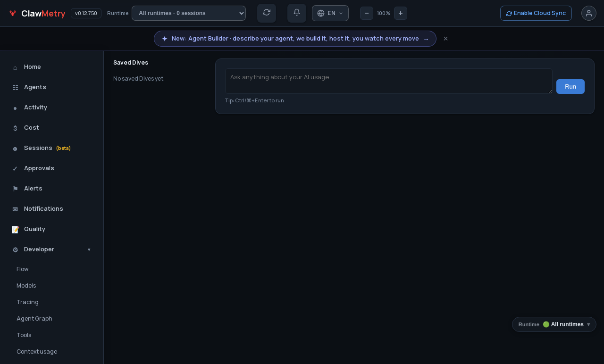The width and height of the screenshot is (604, 364).
Task: Click the sparkle icon in the banner
Action: tap(165, 39)
